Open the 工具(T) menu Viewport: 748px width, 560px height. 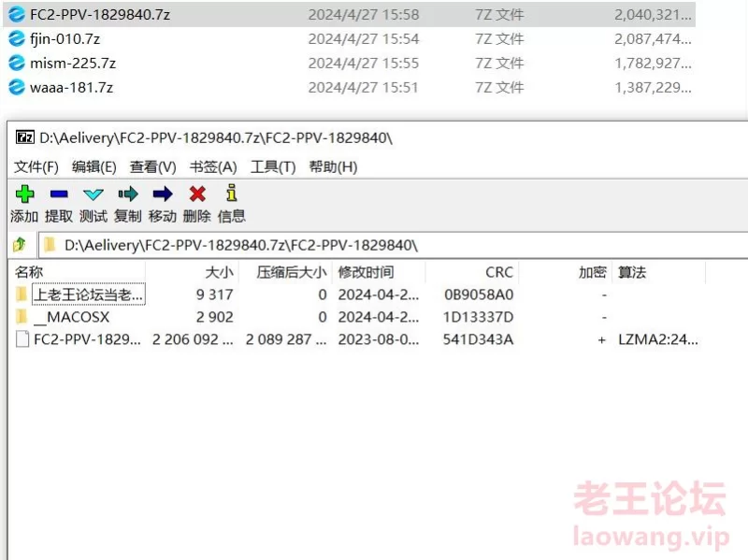coord(273,167)
